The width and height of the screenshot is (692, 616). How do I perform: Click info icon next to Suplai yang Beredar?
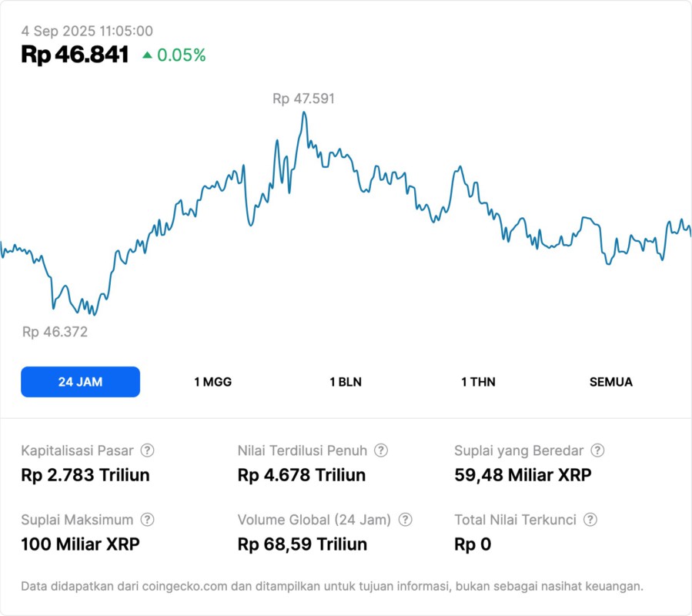point(597,450)
